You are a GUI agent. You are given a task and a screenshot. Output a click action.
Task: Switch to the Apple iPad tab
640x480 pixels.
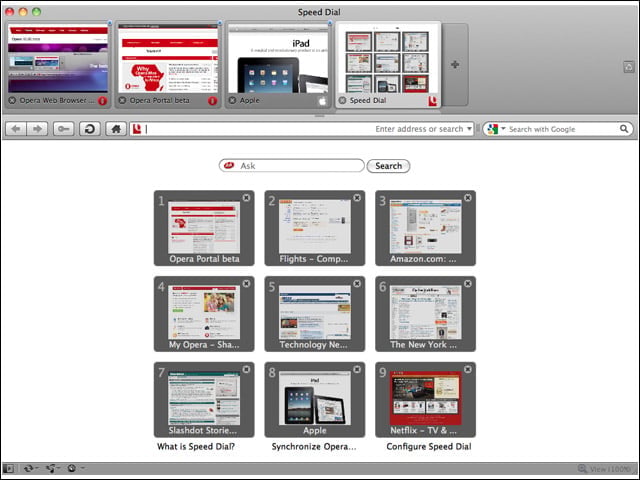[278, 64]
